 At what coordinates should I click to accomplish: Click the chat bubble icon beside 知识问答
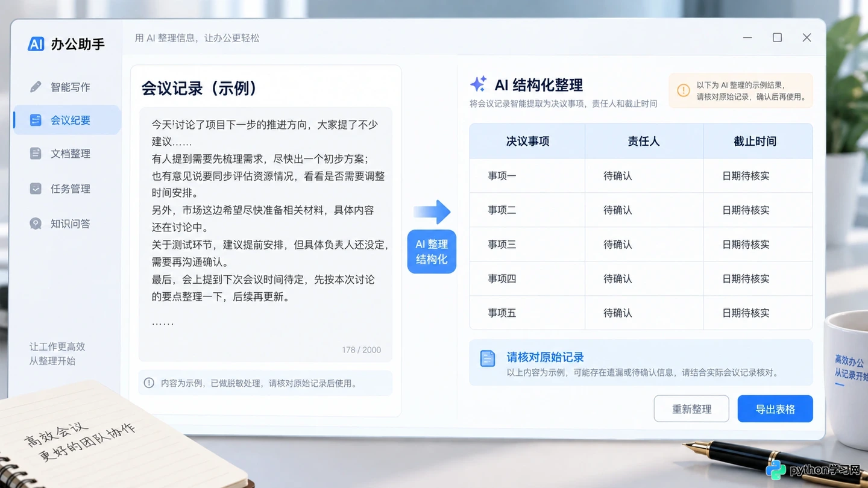click(36, 224)
